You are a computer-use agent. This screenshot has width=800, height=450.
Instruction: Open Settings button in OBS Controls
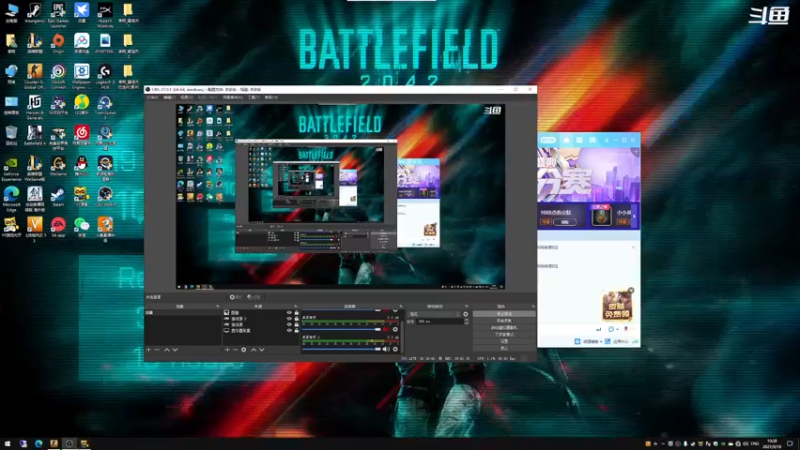tap(504, 341)
